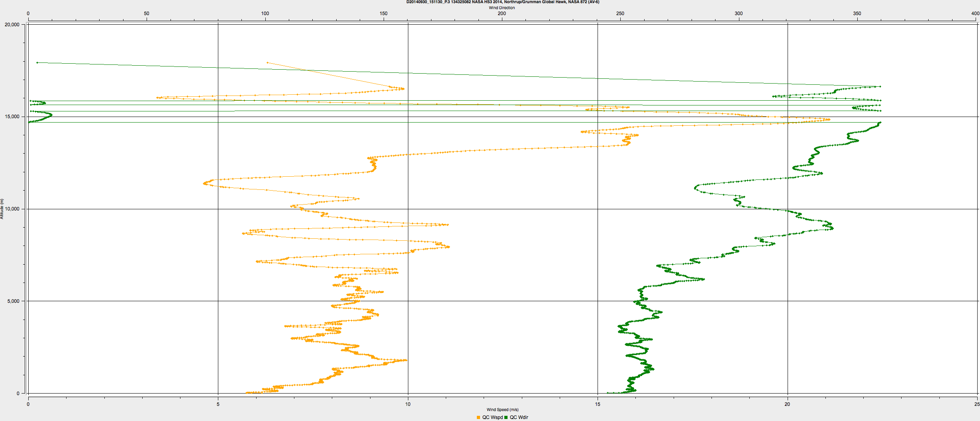Click the 20,000 altitude tick label
Image resolution: width=980 pixels, height=421 pixels.
12,25
